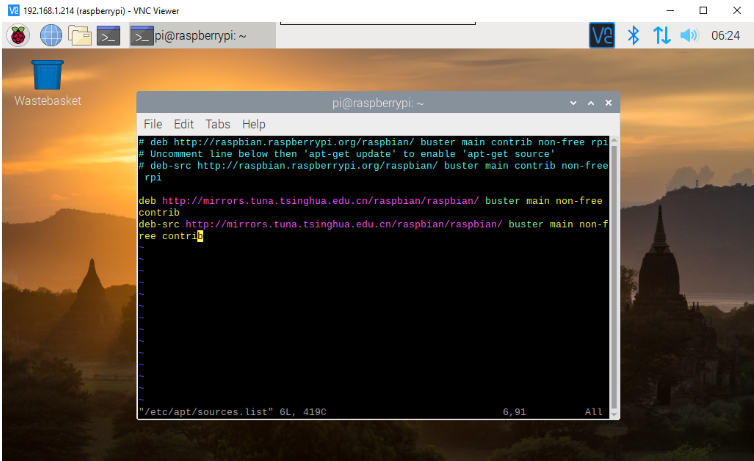Open the Edit menu in the terminal

pyautogui.click(x=184, y=124)
